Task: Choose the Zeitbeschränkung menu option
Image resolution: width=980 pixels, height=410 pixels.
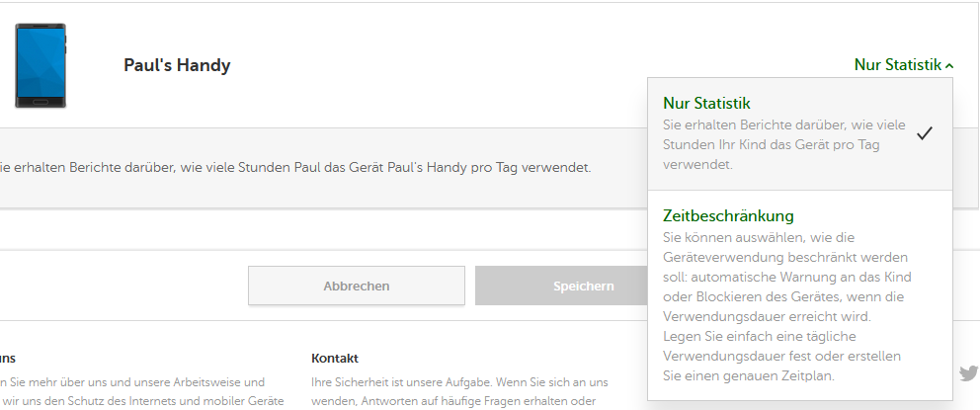Action: coord(728,215)
